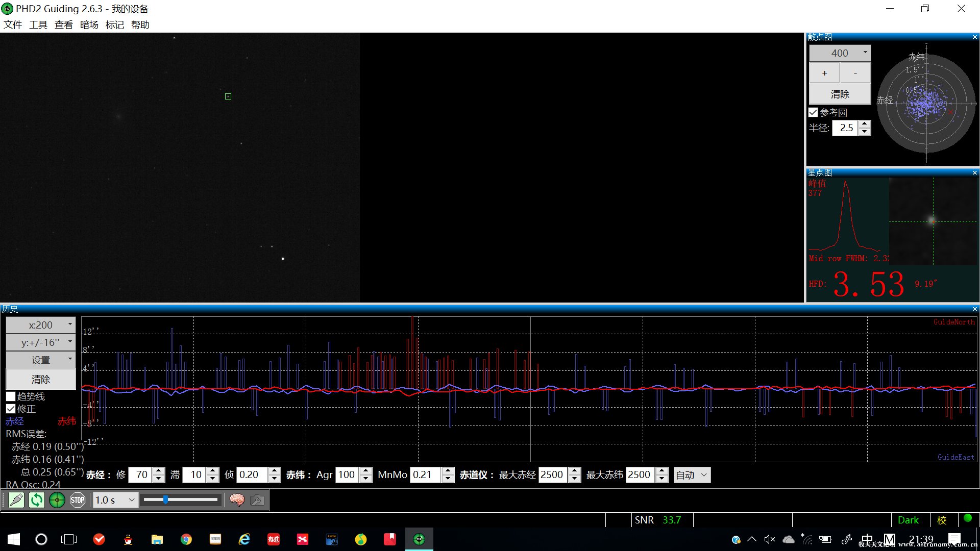Click the 赤经 RA color label
Image resolution: width=980 pixels, height=551 pixels.
coord(15,421)
